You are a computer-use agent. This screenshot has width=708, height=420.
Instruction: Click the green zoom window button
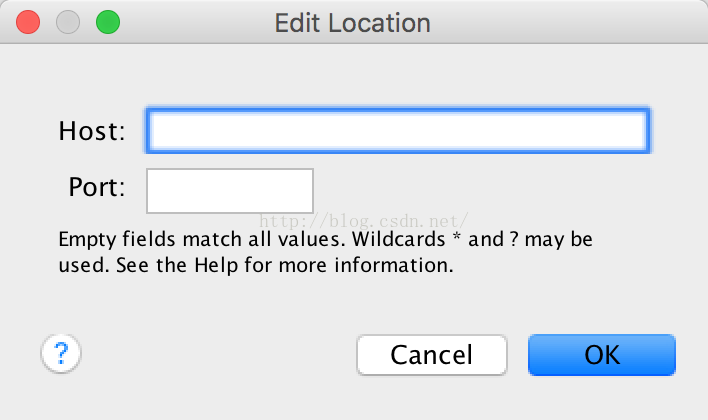pos(107,22)
